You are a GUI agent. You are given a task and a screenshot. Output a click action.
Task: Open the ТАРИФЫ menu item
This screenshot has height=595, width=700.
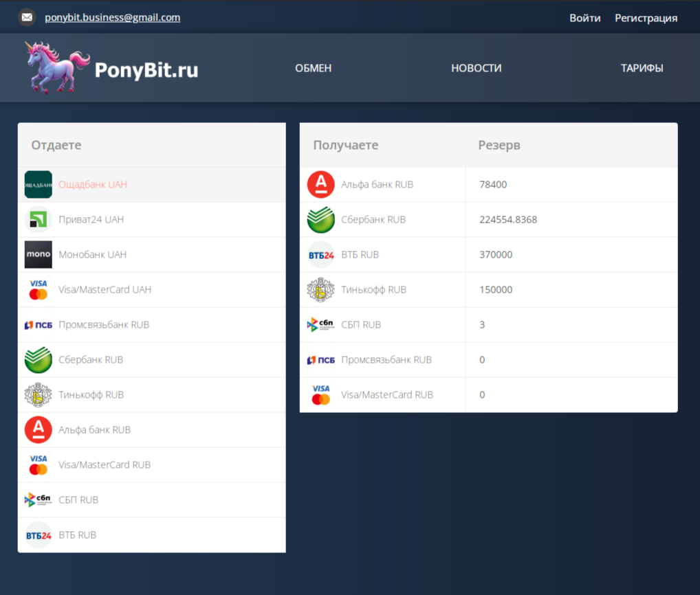(x=642, y=68)
